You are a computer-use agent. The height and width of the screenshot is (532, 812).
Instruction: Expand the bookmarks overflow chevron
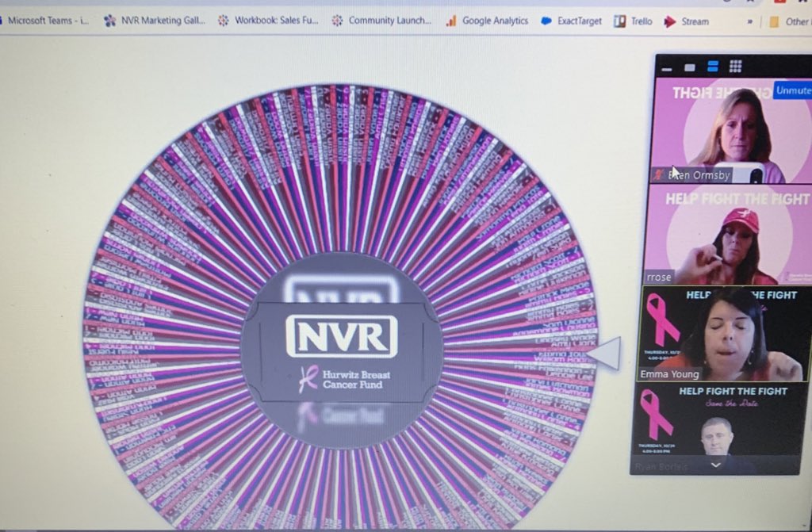(749, 21)
